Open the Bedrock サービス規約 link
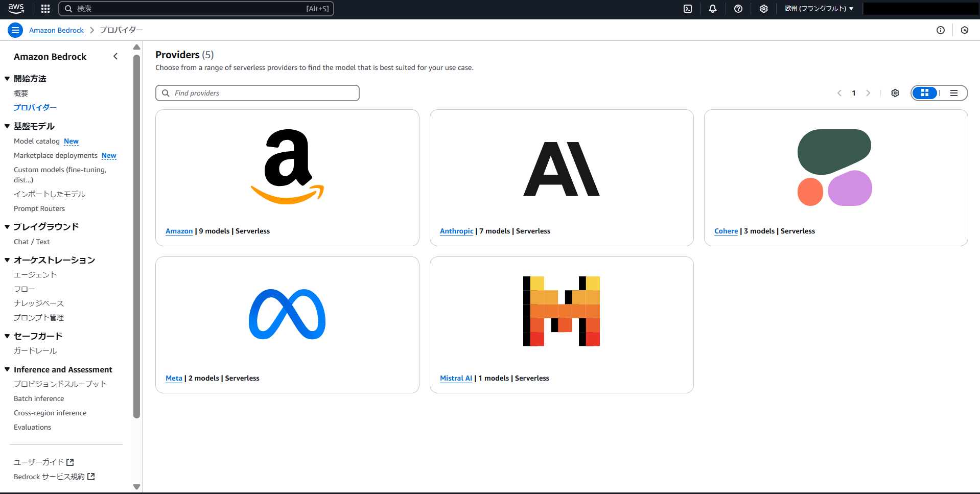 tap(49, 477)
